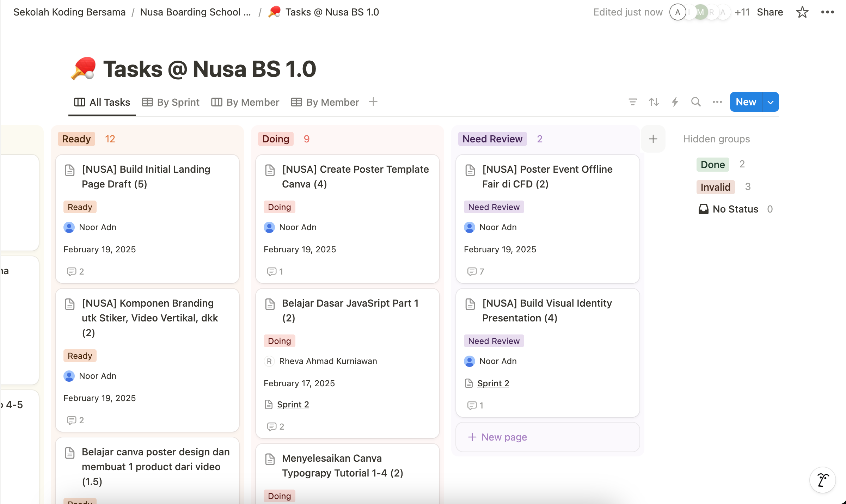846x504 pixels.
Task: Expand the +11 collaborators list
Action: (742, 12)
